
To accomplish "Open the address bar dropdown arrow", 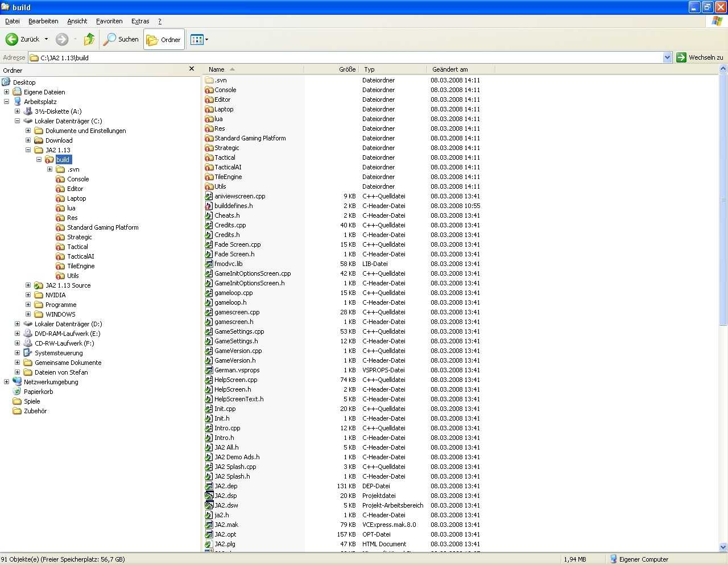I will click(x=667, y=57).
